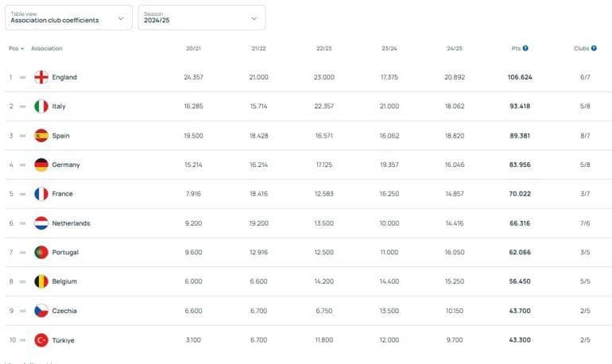This screenshot has width=612, height=364.
Task: Click the Türkiye flag icon
Action: (41, 340)
